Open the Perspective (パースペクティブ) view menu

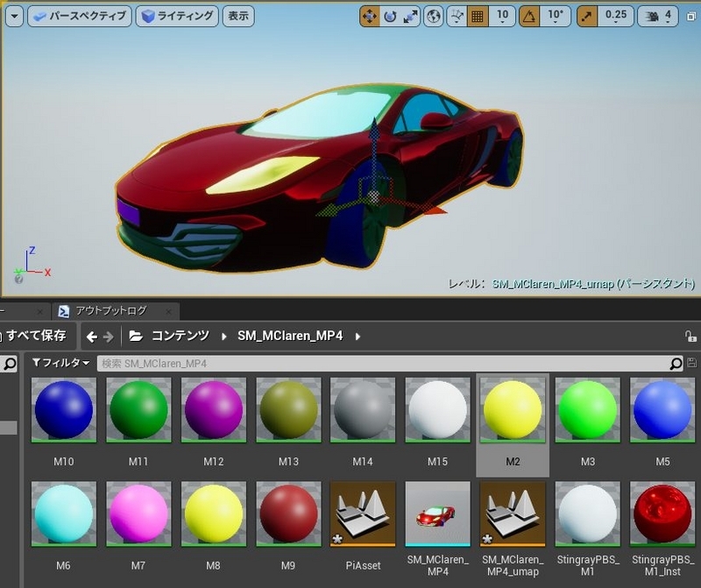click(x=80, y=16)
